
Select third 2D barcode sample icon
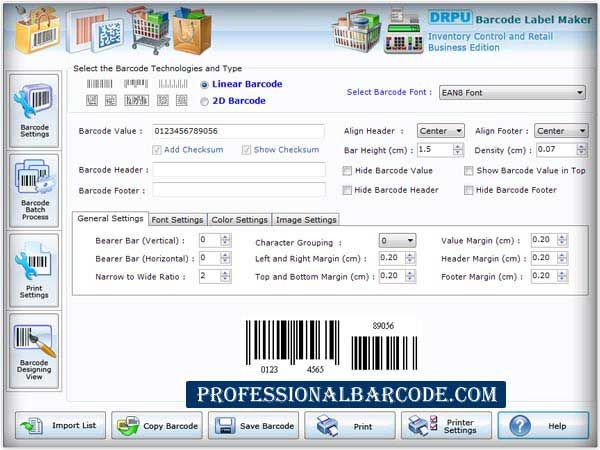(x=137, y=101)
